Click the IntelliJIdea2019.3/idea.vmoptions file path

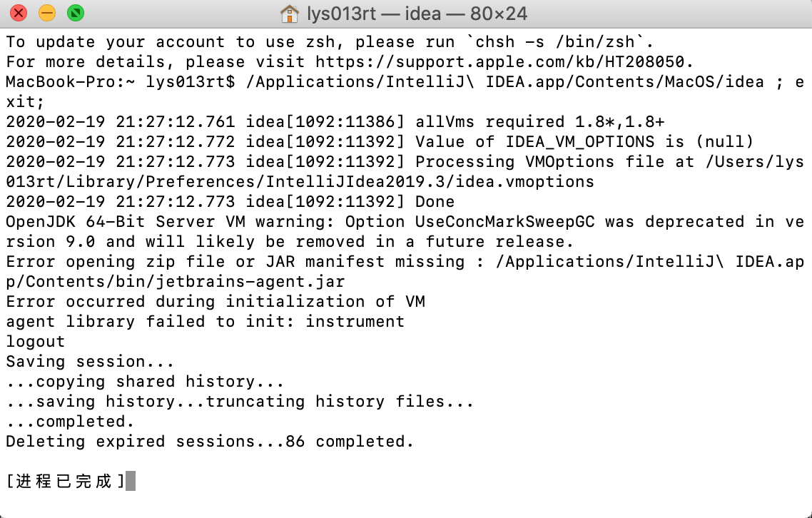(x=430, y=182)
